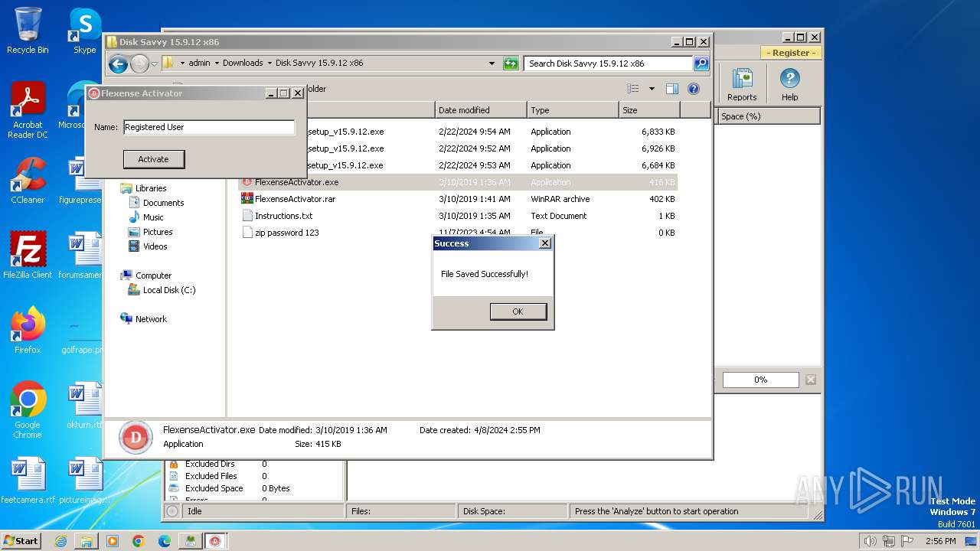Open Chrome from the taskbar
Viewport: 980px width, 551px height.
click(139, 541)
